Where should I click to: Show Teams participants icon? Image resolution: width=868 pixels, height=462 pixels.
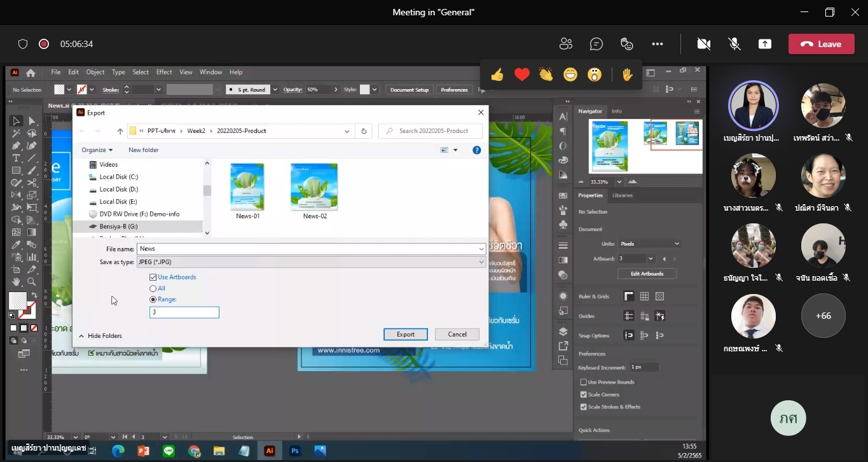pyautogui.click(x=565, y=44)
